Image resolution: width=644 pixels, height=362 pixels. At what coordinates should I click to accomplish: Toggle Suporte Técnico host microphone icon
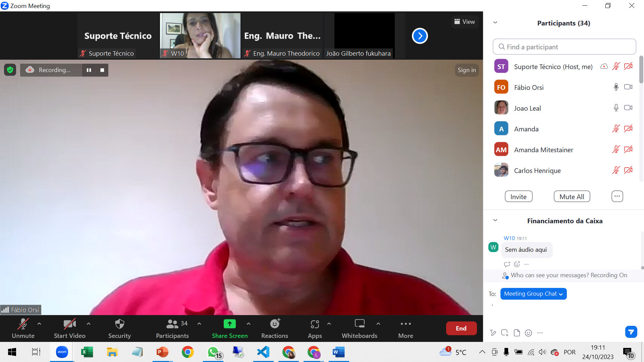(616, 66)
